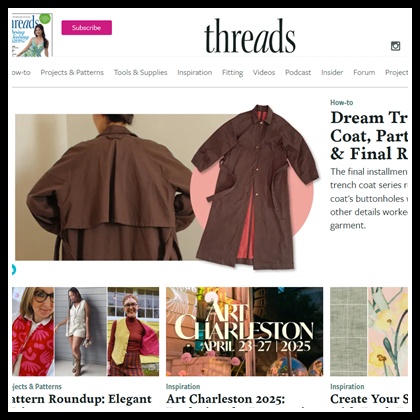
Task: Open Tools & Supplies menu
Action: click(x=140, y=72)
